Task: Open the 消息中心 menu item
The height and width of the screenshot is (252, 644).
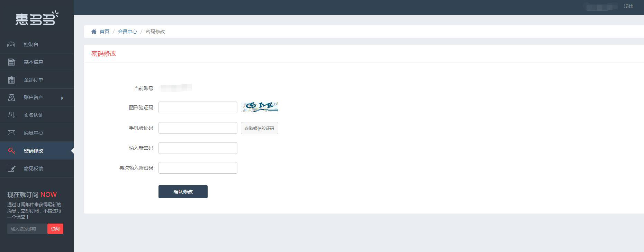Action: [34, 133]
